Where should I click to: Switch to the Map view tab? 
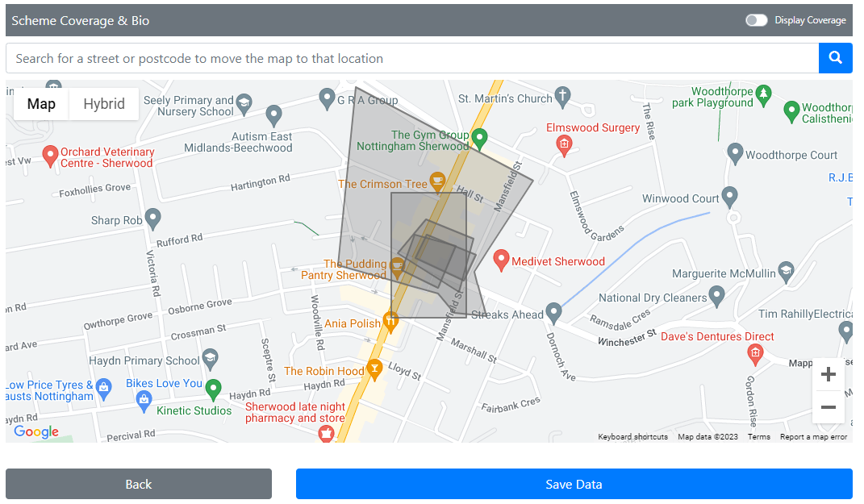(41, 103)
